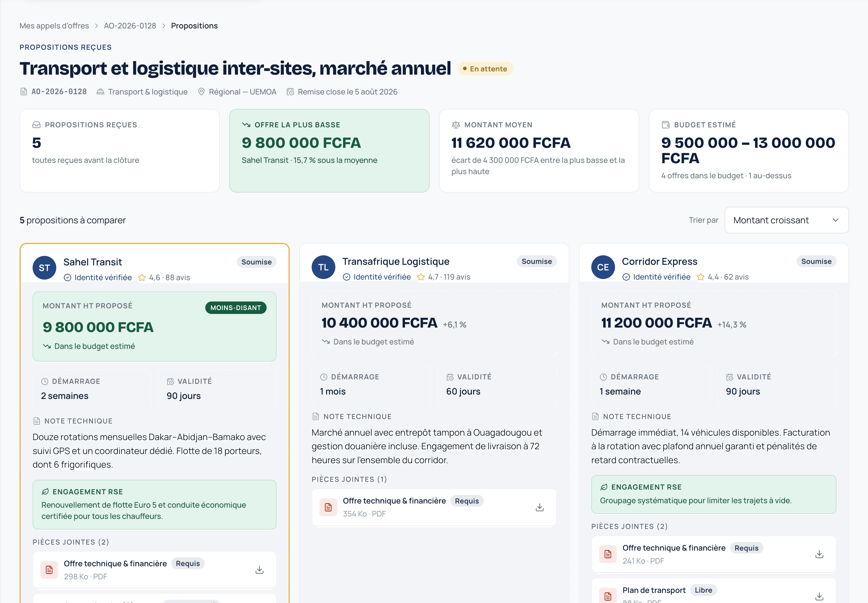
Task: Click the trending-down icon on Offre la plus basse
Action: [x=246, y=125]
